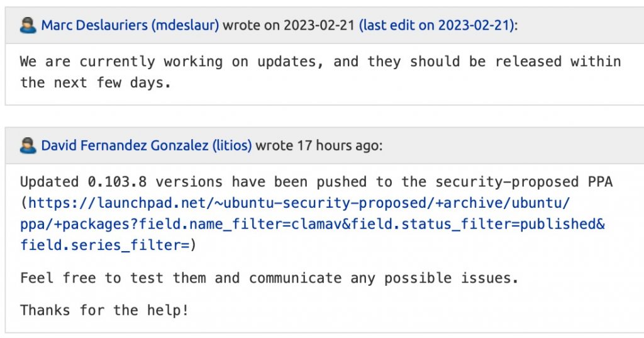Click empty area of Marc's comment header bar
Viewport: 644px width, 338px height.
pyautogui.click(x=579, y=26)
